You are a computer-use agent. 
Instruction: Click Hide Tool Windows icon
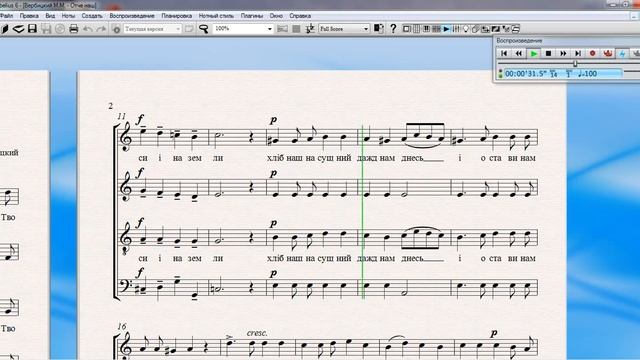click(516, 29)
